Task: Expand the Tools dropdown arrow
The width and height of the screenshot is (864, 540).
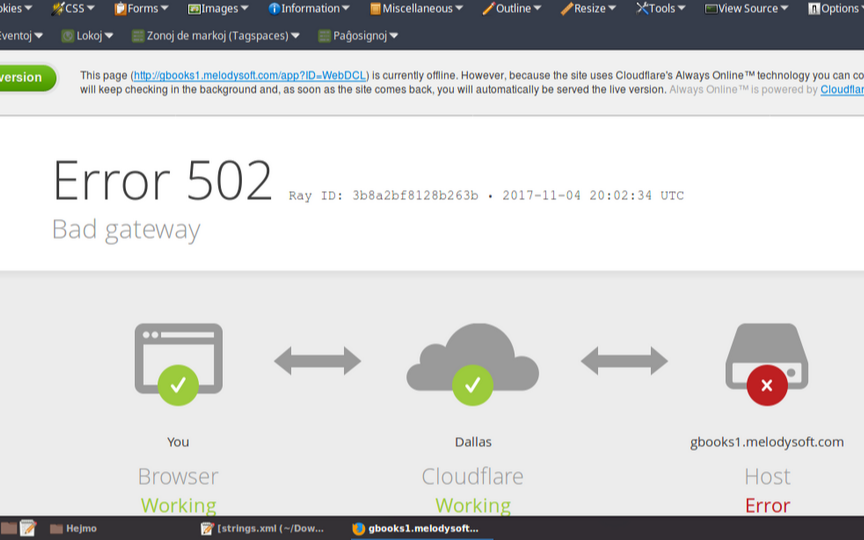Action: click(x=681, y=8)
